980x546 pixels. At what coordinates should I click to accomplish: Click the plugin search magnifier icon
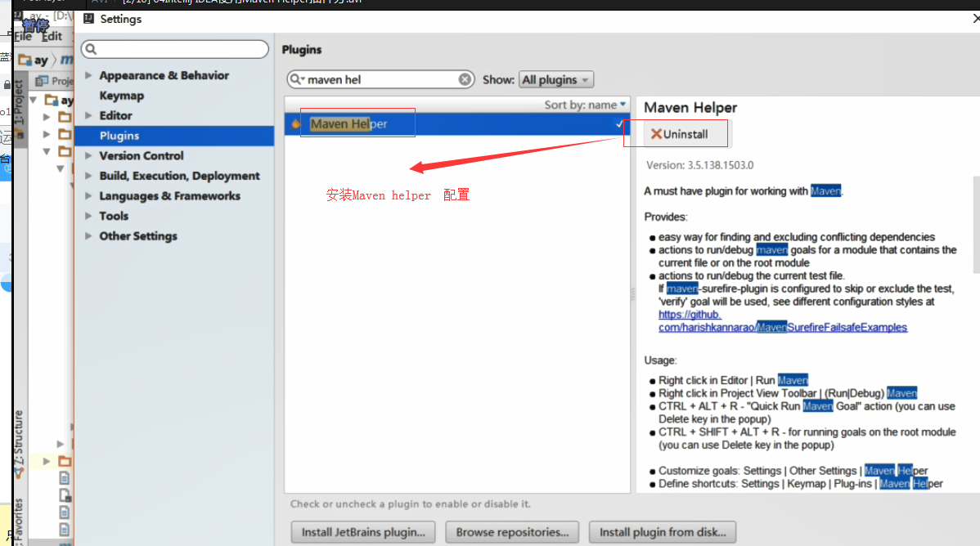click(296, 79)
